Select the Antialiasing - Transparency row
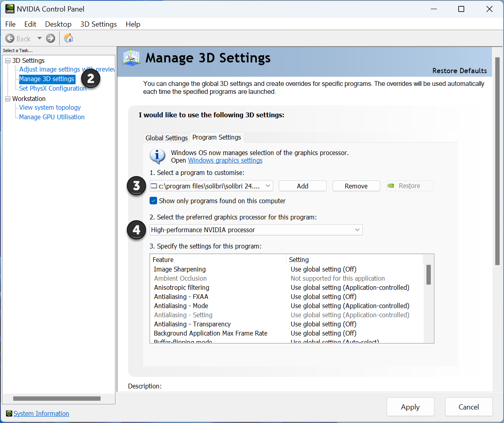504x423 pixels. click(286, 324)
